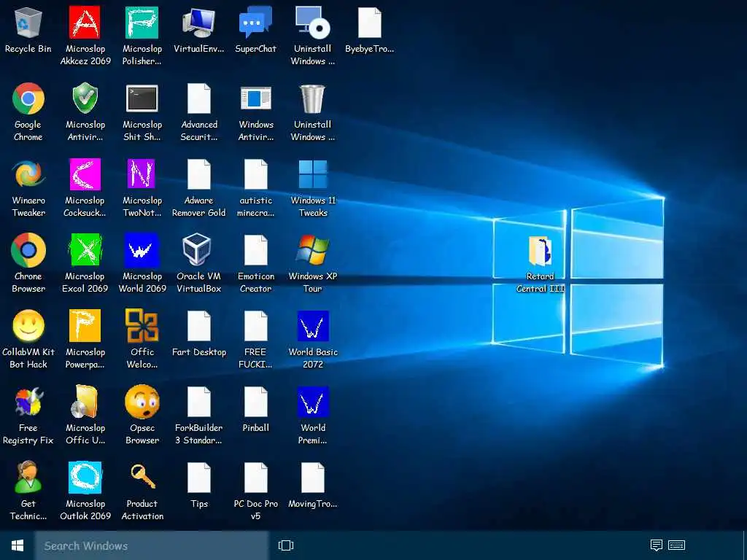Click Adware Remover Gold icon

(x=198, y=174)
